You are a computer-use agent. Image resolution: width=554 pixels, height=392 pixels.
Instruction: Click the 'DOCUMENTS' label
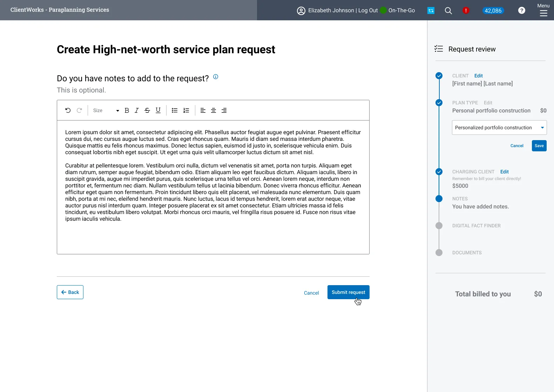467,253
